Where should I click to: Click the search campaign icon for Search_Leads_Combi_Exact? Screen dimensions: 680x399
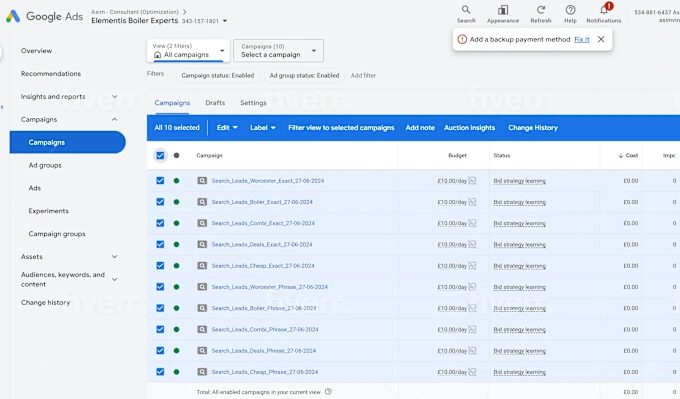202,223
